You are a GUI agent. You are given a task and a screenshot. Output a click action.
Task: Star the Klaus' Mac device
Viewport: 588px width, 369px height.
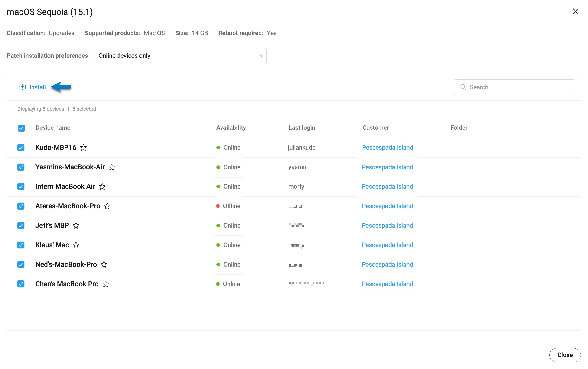pos(76,245)
